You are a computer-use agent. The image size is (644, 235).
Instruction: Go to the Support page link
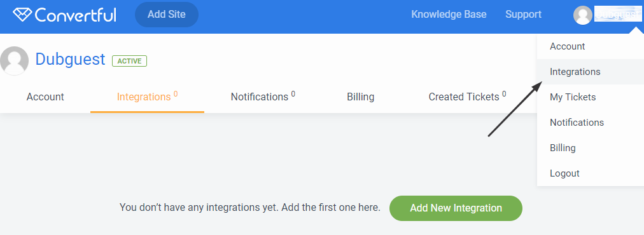click(x=523, y=15)
